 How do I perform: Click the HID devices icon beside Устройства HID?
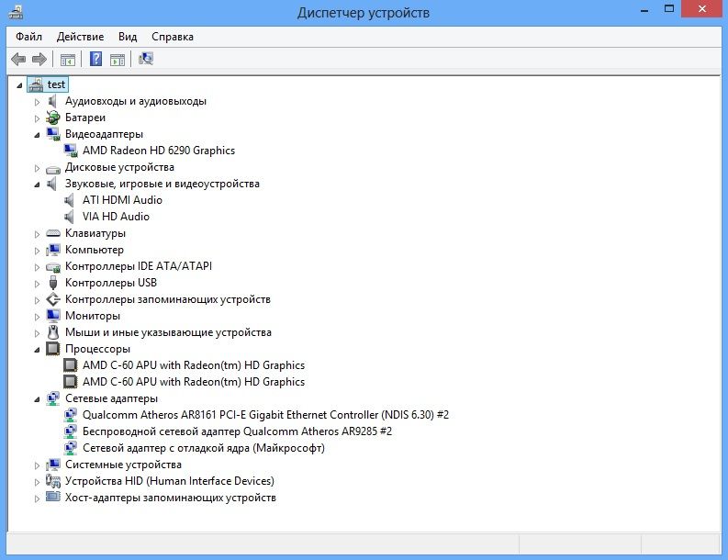click(53, 481)
